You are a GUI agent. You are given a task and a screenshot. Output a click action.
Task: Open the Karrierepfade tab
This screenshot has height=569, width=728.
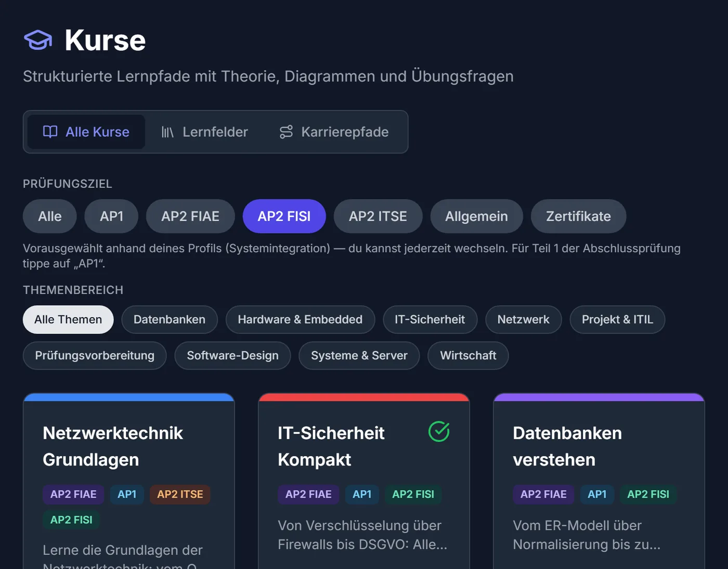pyautogui.click(x=334, y=132)
